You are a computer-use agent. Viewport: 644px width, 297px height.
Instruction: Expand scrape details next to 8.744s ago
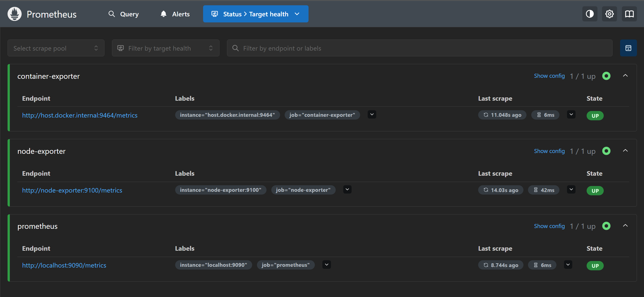[568, 265]
